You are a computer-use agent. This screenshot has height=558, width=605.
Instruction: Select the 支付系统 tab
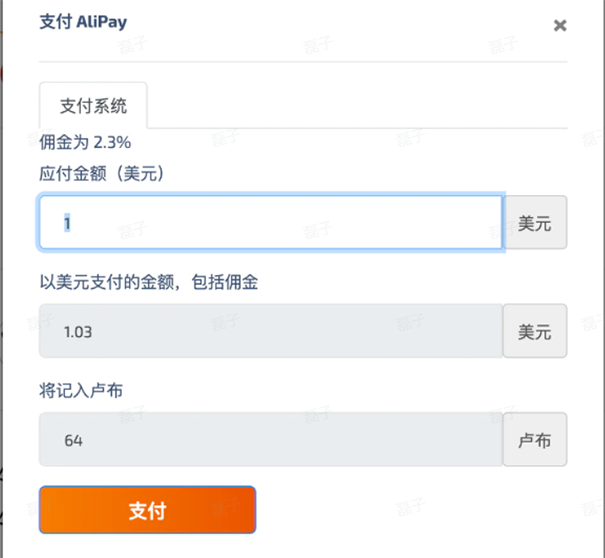point(93,105)
